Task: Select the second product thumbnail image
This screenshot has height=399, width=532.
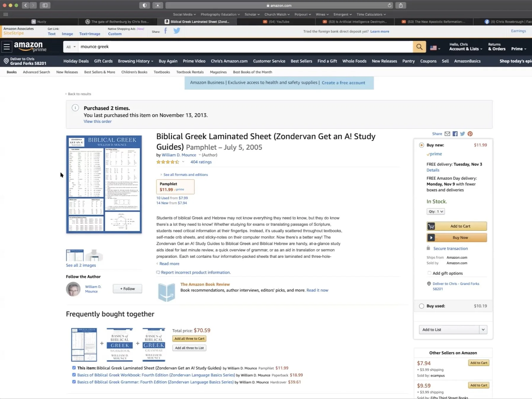Action: pyautogui.click(x=94, y=255)
